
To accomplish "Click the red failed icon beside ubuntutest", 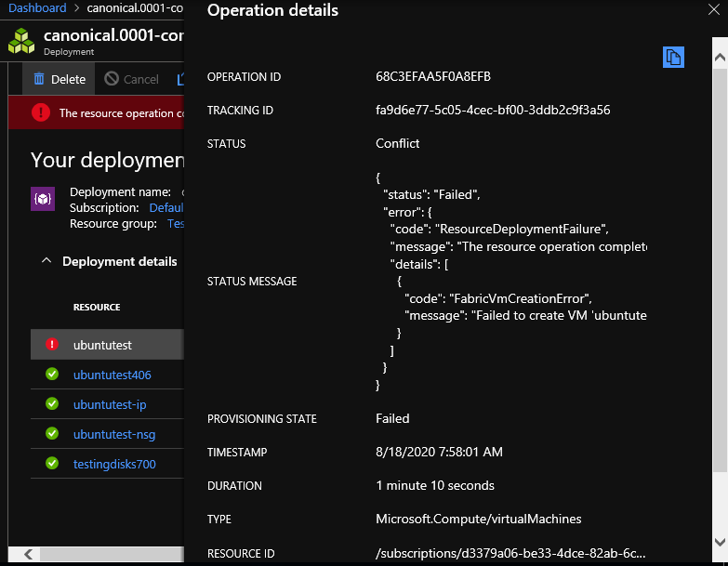I will (52, 344).
